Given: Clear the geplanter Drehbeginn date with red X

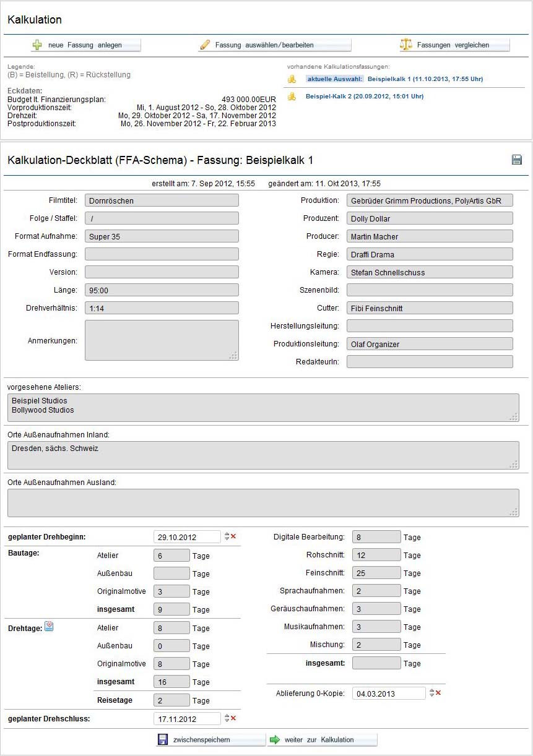Looking at the screenshot, I should point(233,536).
